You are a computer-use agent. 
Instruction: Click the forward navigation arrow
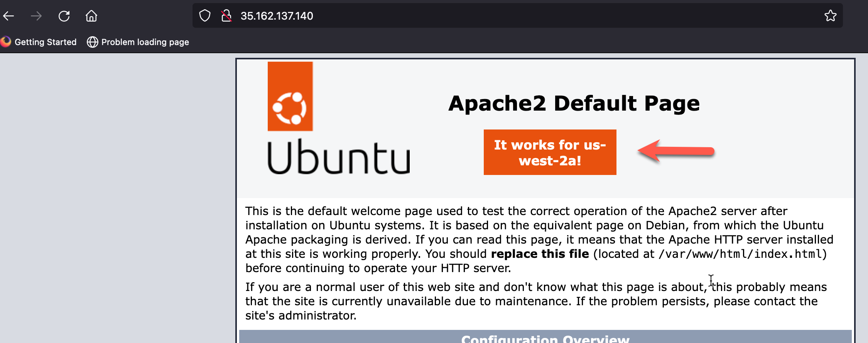click(36, 16)
